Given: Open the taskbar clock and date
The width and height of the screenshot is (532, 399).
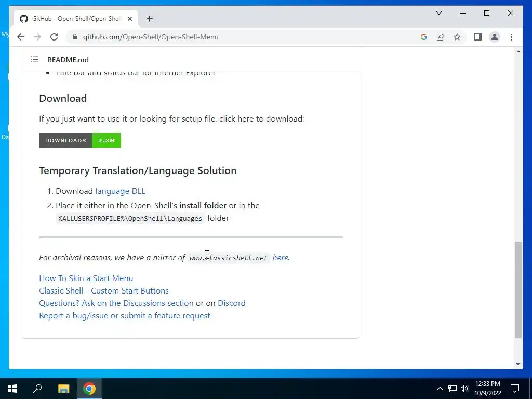Looking at the screenshot, I should pyautogui.click(x=487, y=389).
